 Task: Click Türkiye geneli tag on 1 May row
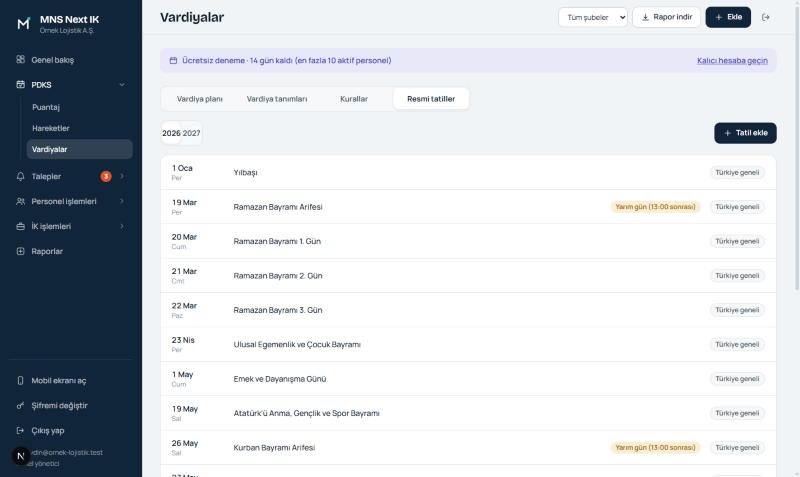(737, 379)
